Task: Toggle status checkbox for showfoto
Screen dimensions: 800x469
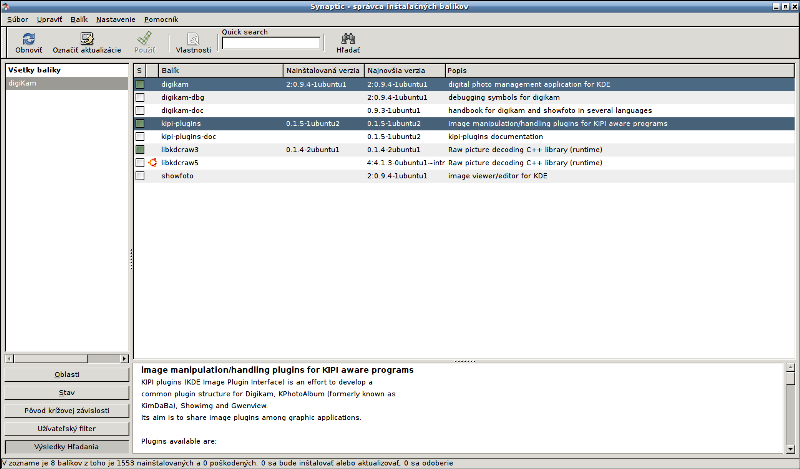Action: (x=140, y=176)
